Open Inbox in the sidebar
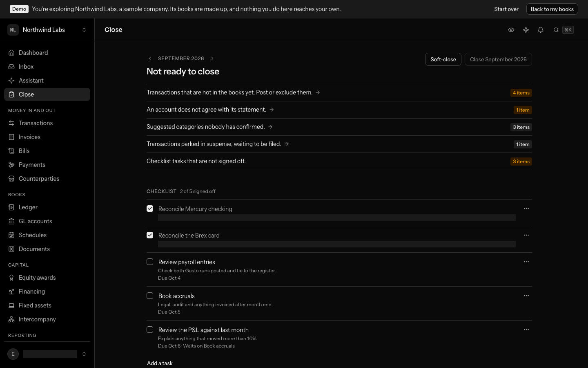 (47, 67)
